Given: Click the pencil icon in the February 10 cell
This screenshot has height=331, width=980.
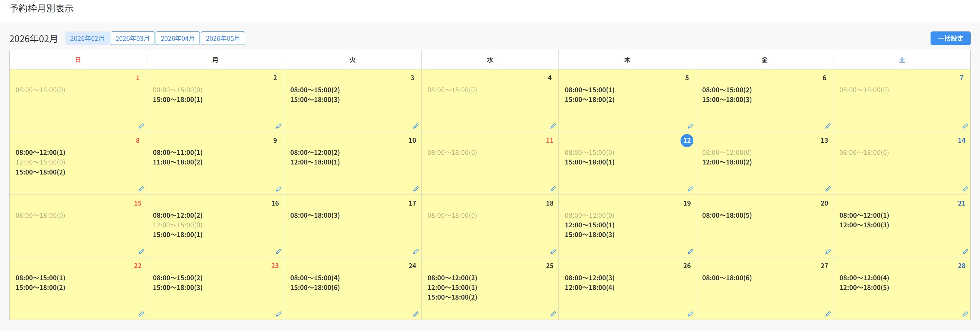Looking at the screenshot, I should (416, 189).
